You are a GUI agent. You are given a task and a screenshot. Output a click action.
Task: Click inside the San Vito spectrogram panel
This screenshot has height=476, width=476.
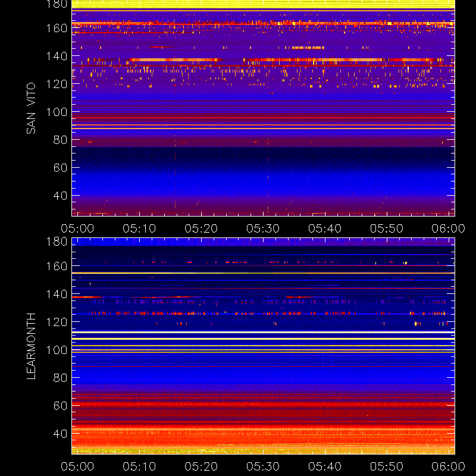[263, 108]
